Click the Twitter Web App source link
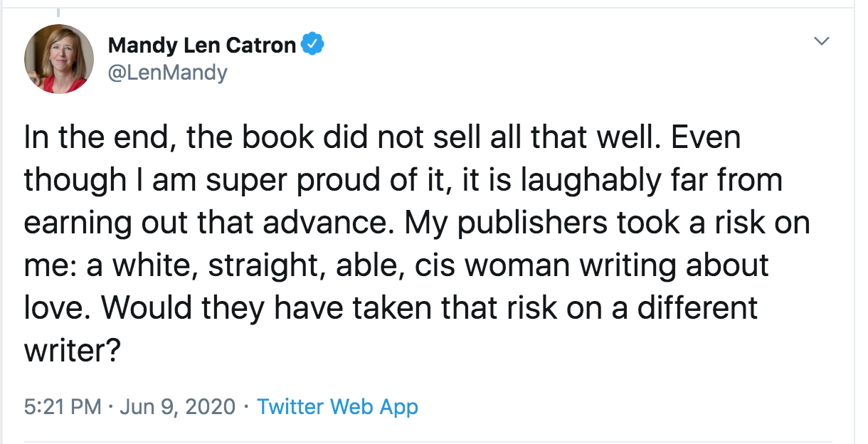The image size is (868, 444). point(337,407)
